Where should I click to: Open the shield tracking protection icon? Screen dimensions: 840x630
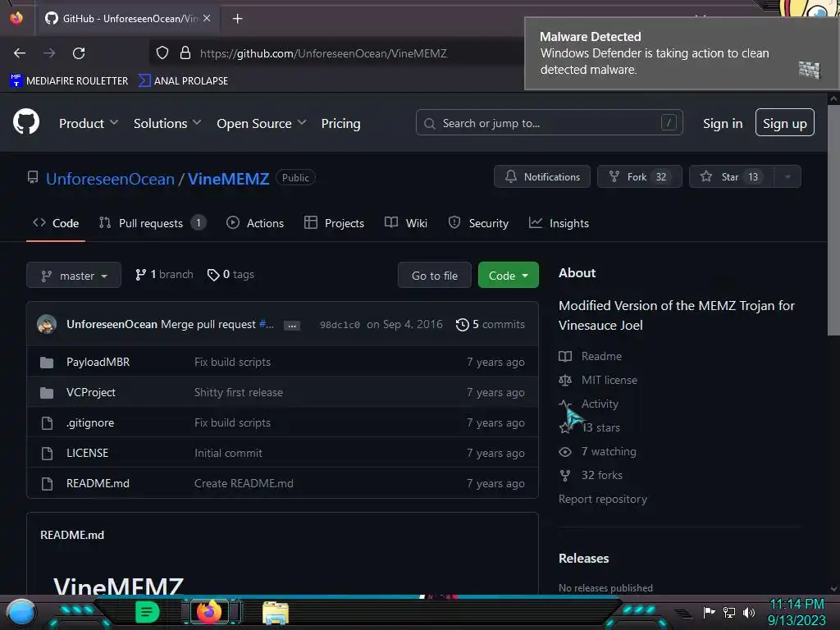162,52
